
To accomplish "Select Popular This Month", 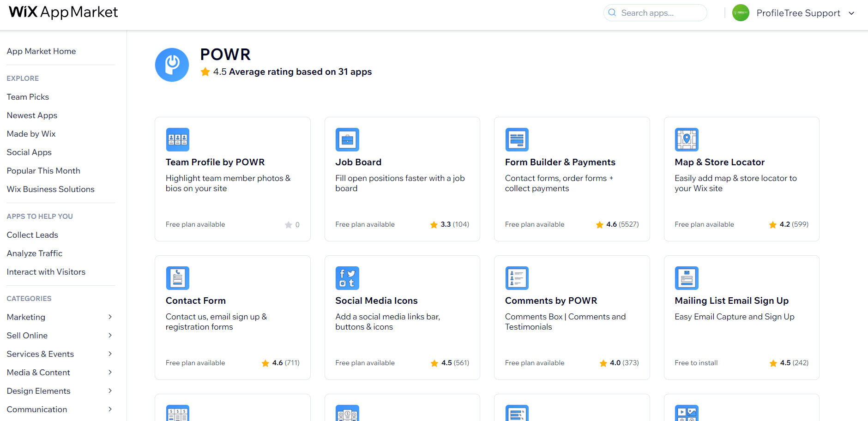I will click(43, 171).
